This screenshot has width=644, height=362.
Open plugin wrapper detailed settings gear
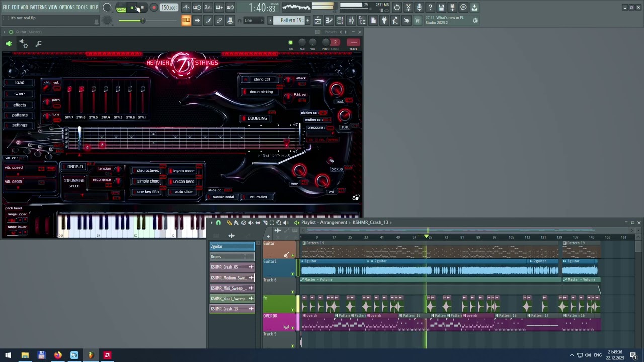click(24, 44)
